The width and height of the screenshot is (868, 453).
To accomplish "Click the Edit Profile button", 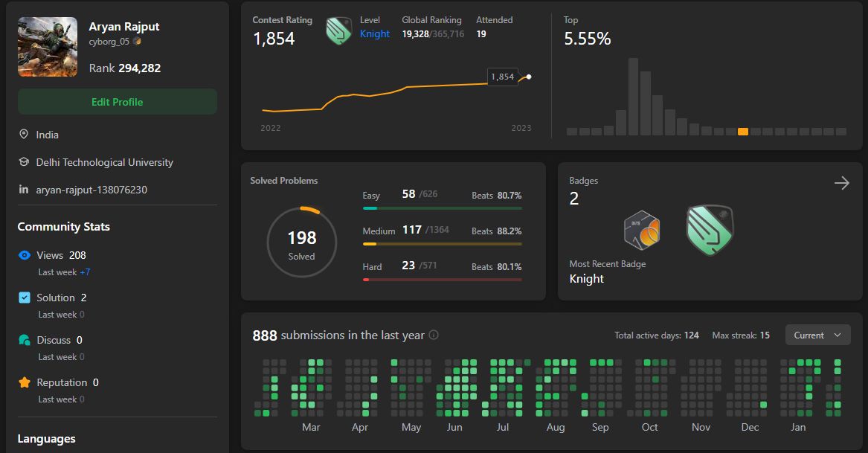I will [118, 102].
